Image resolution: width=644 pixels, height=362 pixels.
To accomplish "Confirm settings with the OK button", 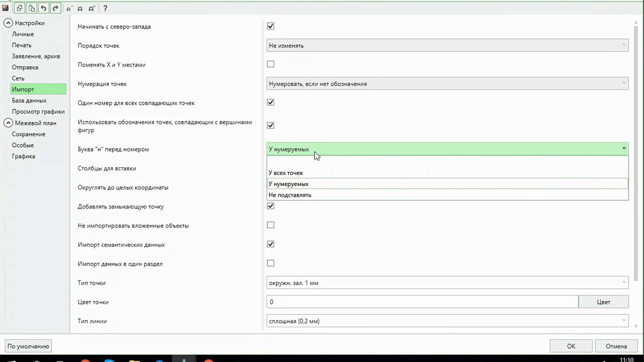I will tap(571, 346).
